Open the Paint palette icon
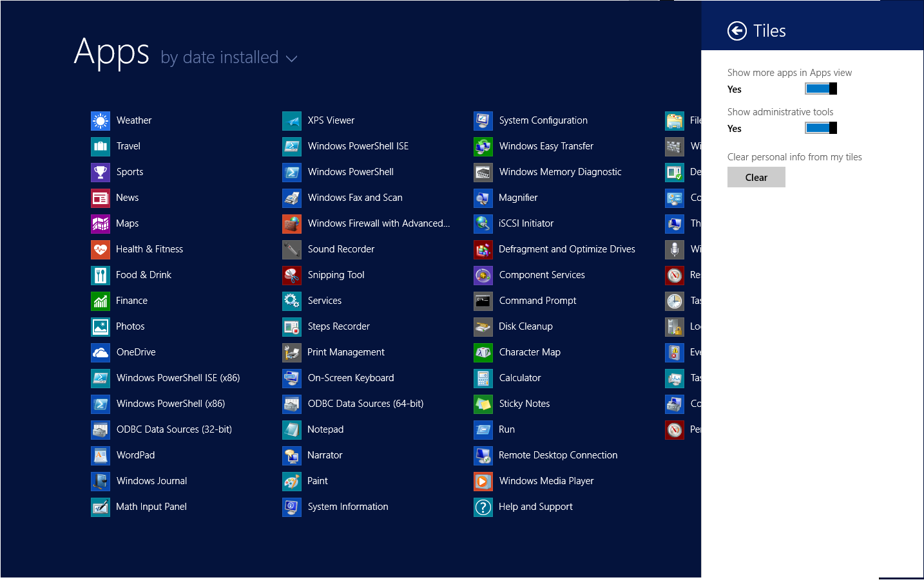924x582 pixels. pos(292,481)
